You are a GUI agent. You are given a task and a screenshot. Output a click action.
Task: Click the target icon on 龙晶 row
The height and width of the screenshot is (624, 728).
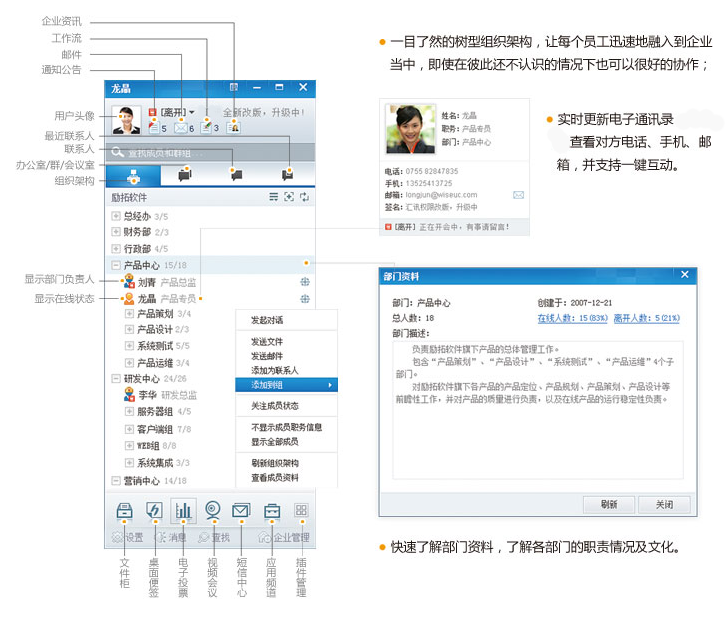click(x=305, y=299)
